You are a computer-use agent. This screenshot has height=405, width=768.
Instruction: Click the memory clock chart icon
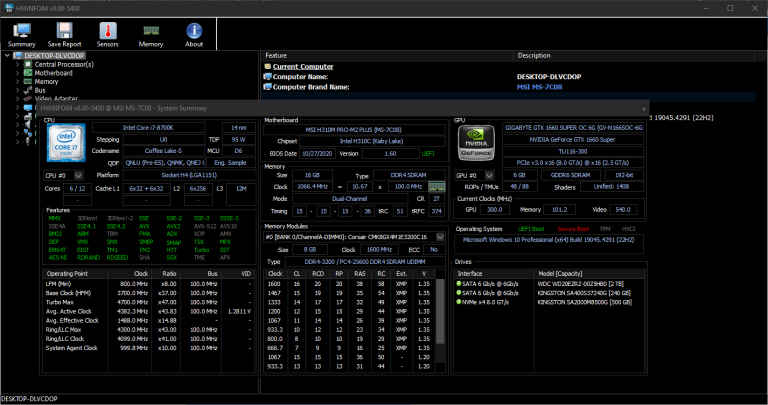pos(437,187)
